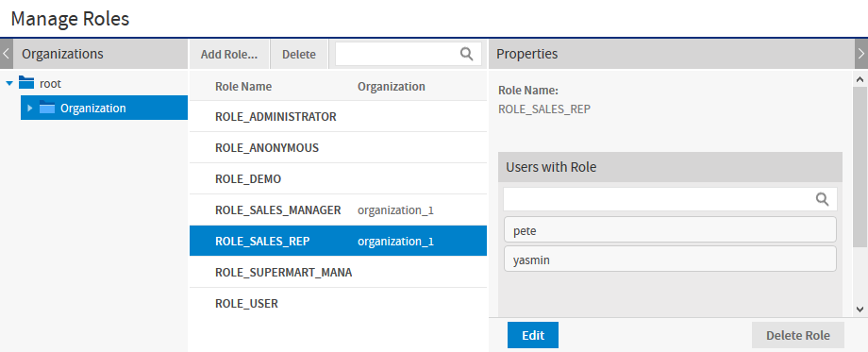Select the ROLE_USER row
Image resolution: width=868 pixels, height=352 pixels.
(x=338, y=303)
